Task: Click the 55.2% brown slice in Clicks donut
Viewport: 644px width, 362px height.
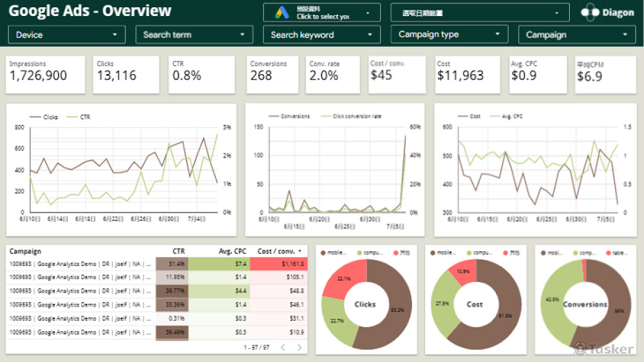Action: pos(397,310)
